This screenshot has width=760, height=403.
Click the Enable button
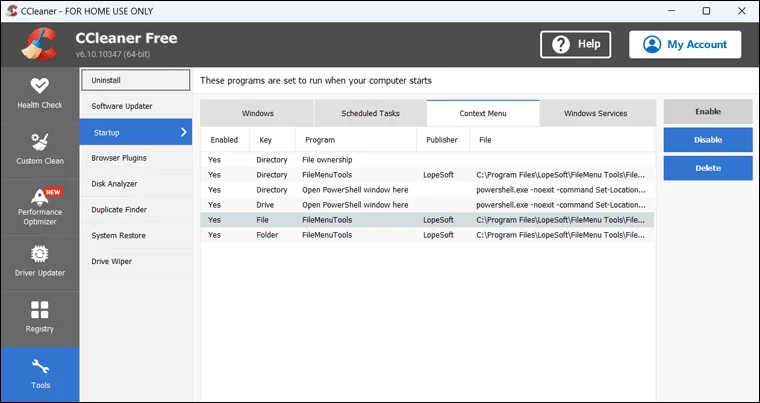tap(708, 112)
